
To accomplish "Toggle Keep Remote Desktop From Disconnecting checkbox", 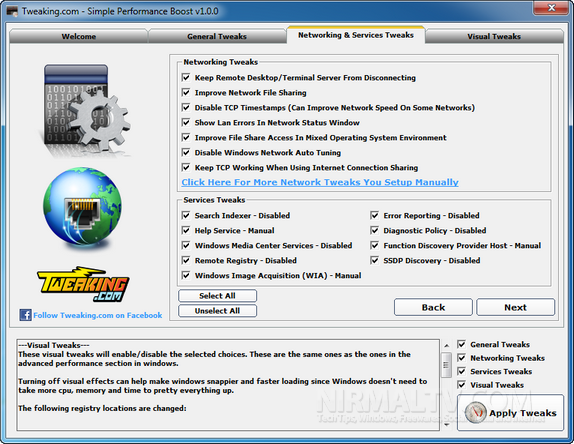I will point(186,77).
